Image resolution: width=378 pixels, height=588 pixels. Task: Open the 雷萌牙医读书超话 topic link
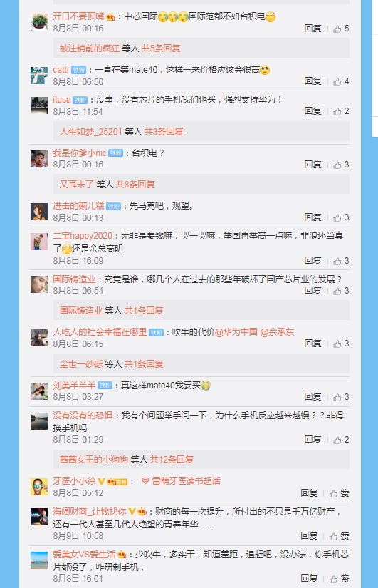(181, 481)
